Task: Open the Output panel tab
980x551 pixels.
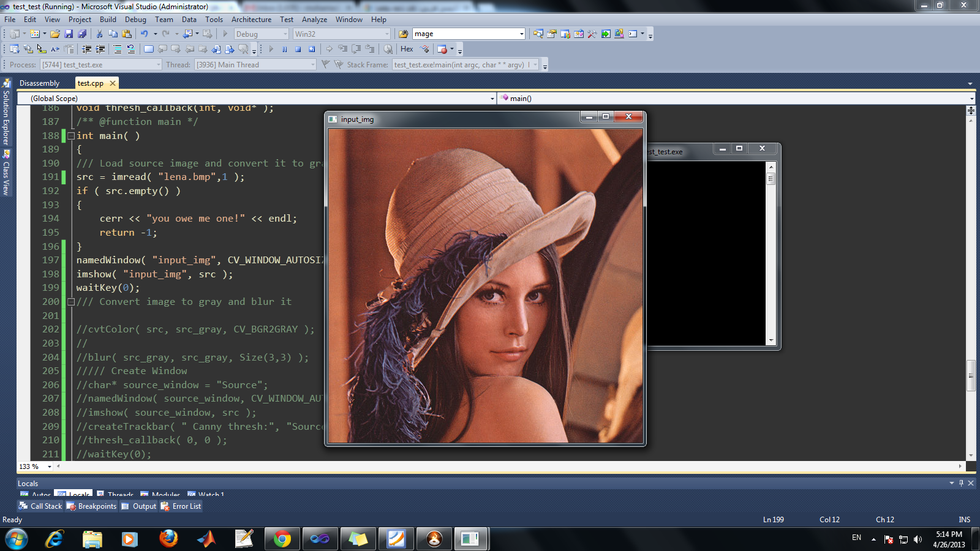Action: point(139,506)
